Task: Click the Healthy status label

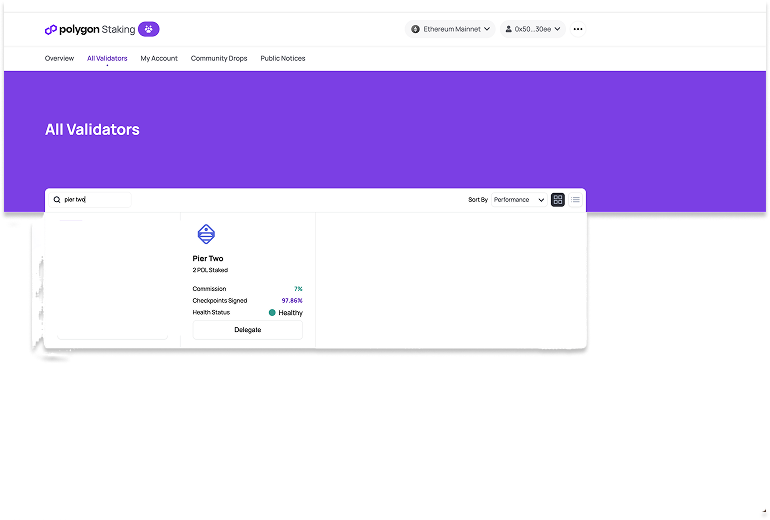Action: tap(290, 313)
